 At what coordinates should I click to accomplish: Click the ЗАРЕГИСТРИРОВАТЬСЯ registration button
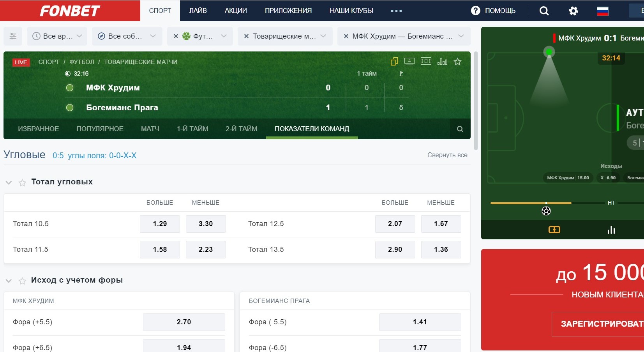pos(598,324)
